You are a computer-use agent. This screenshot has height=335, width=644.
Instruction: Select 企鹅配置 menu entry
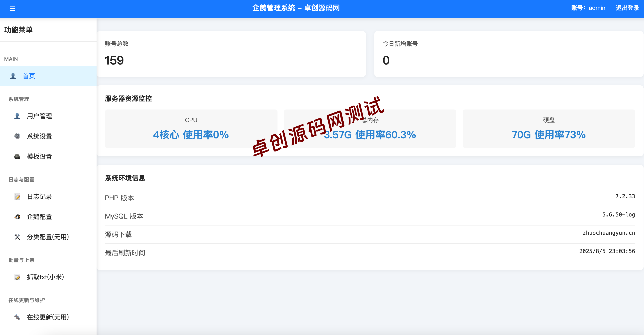(48, 217)
